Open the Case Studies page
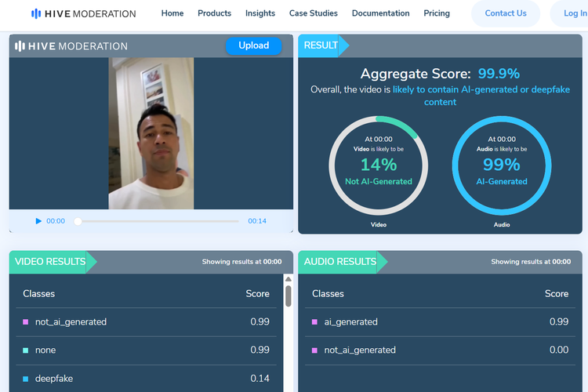The width and height of the screenshot is (588, 392). click(313, 13)
